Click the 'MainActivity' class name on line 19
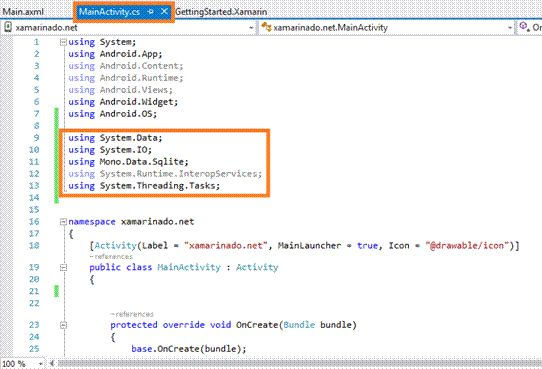The width and height of the screenshot is (542, 369). coord(189,267)
